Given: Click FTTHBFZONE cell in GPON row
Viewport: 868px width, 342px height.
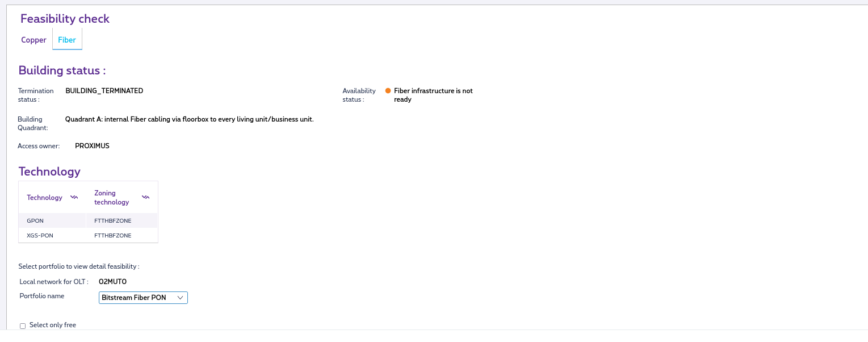Looking at the screenshot, I should (x=121, y=220).
